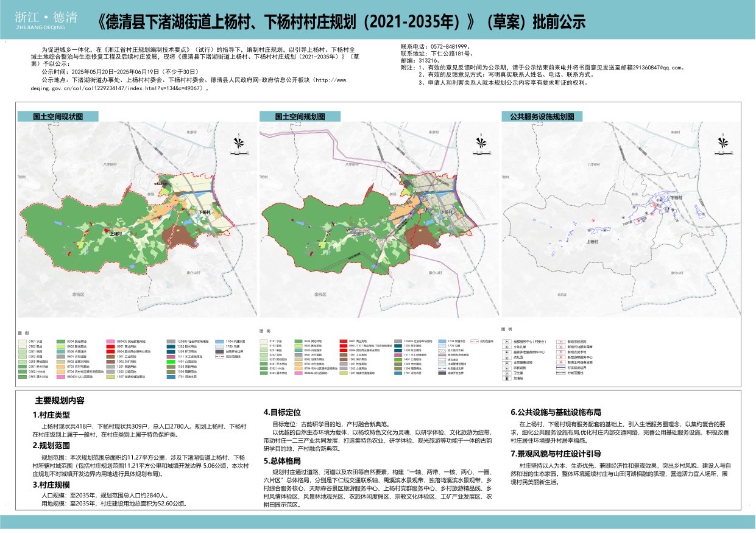Click the 下杨村 label on the 现状图 map
Image resolution: width=756 pixels, height=534 pixels.
click(203, 213)
